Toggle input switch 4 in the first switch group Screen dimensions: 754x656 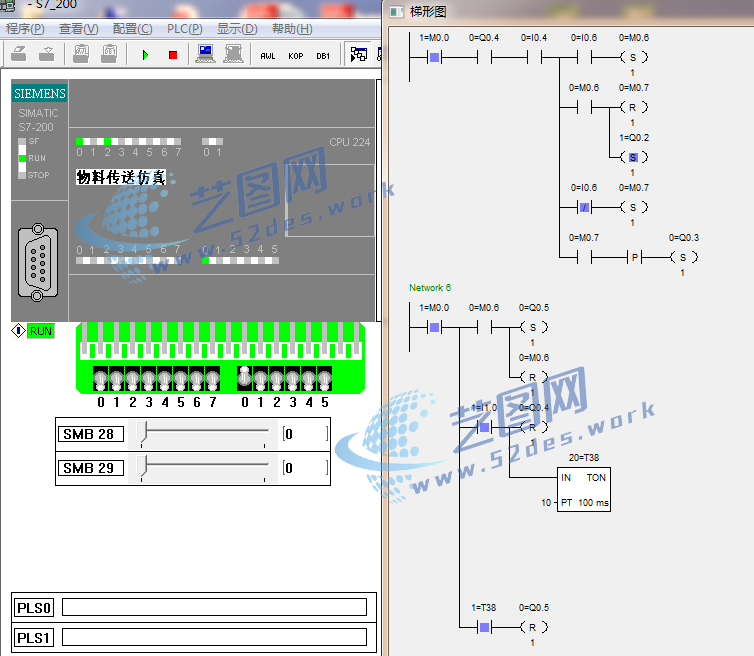(x=164, y=379)
